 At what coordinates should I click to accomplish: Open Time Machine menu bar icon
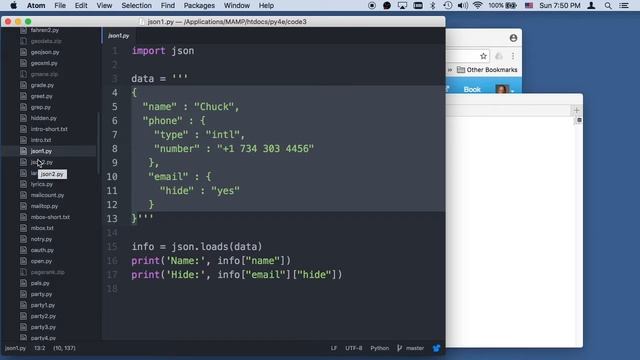[448, 5]
